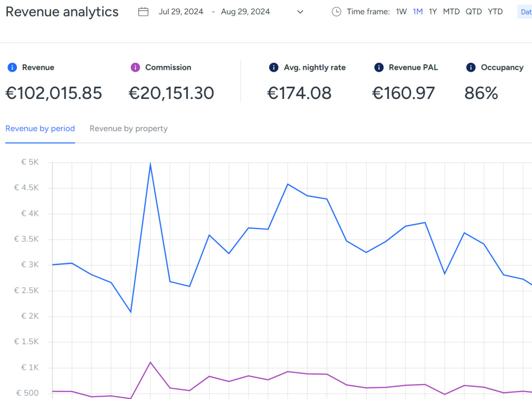Expand the date range dropdown chevron
The width and height of the screenshot is (532, 399).
(300, 12)
